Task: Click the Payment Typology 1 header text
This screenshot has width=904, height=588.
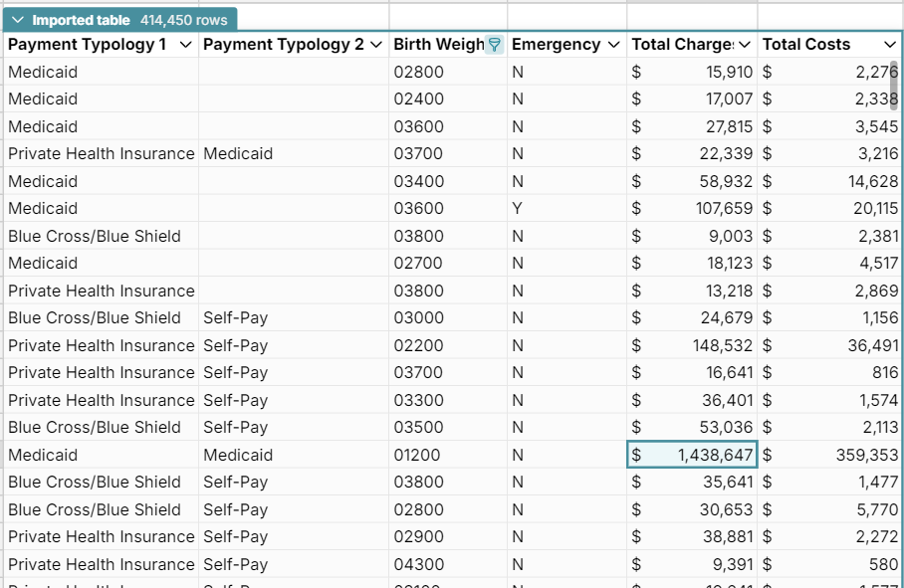Action: [x=85, y=44]
